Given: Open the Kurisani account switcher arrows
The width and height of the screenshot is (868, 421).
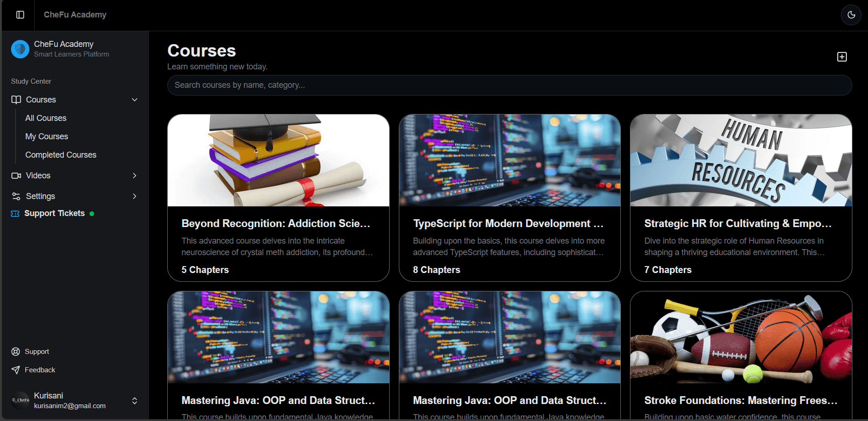Looking at the screenshot, I should point(135,401).
